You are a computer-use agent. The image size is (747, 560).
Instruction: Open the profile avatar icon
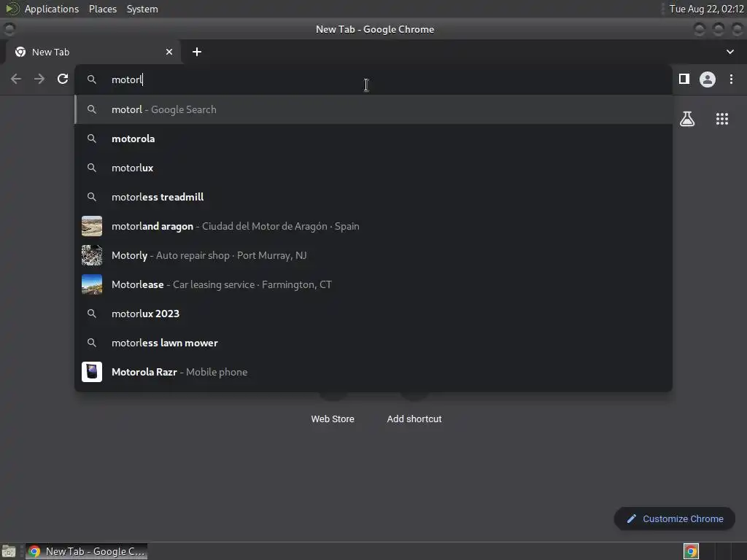(708, 79)
